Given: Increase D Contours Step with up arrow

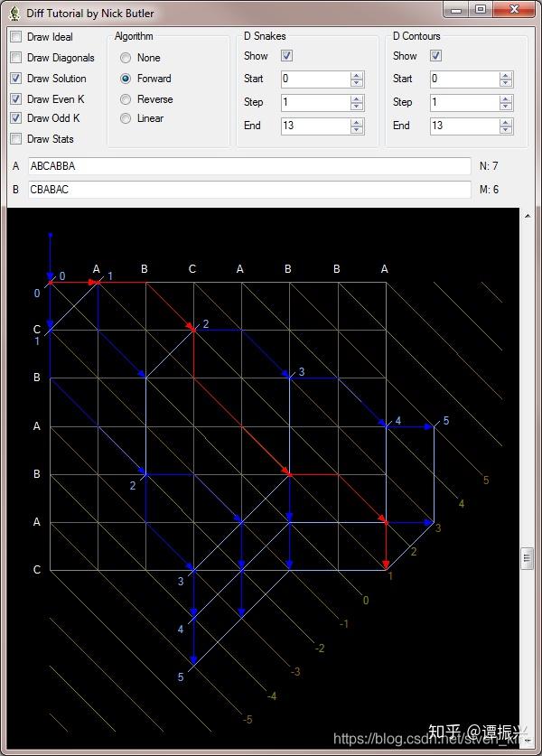Looking at the screenshot, I should coord(506,98).
